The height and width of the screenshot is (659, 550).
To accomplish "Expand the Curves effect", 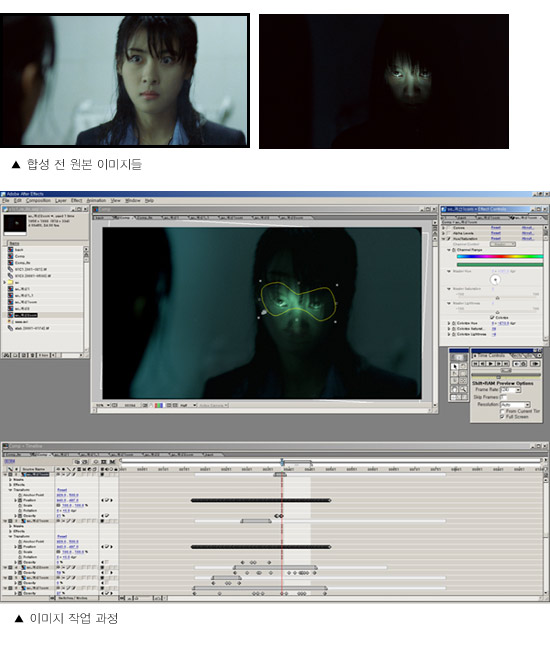I will pyautogui.click(x=443, y=228).
